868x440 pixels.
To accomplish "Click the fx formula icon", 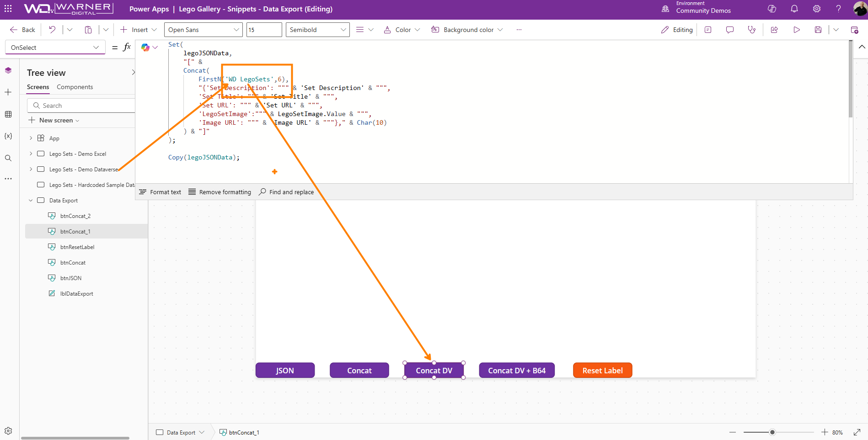I will [x=127, y=47].
